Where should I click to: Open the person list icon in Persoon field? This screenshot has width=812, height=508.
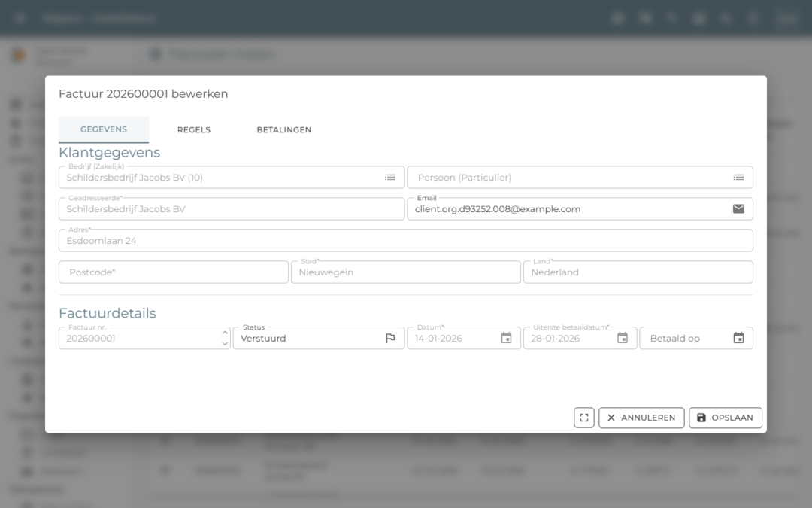[738, 178]
